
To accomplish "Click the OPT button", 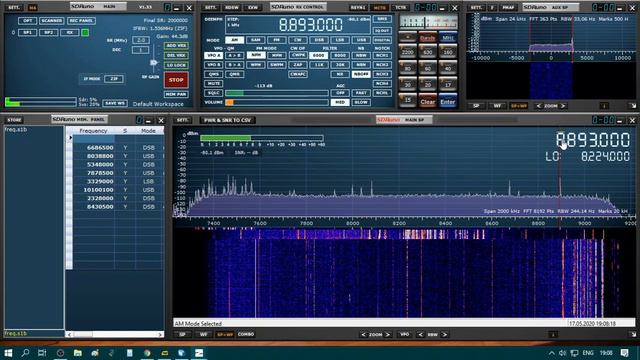I will [27, 20].
